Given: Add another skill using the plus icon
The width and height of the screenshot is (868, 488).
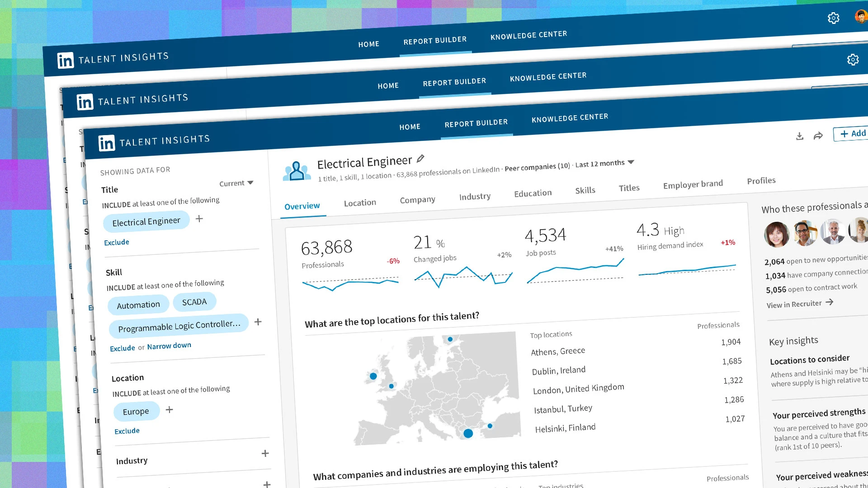Looking at the screenshot, I should [258, 322].
